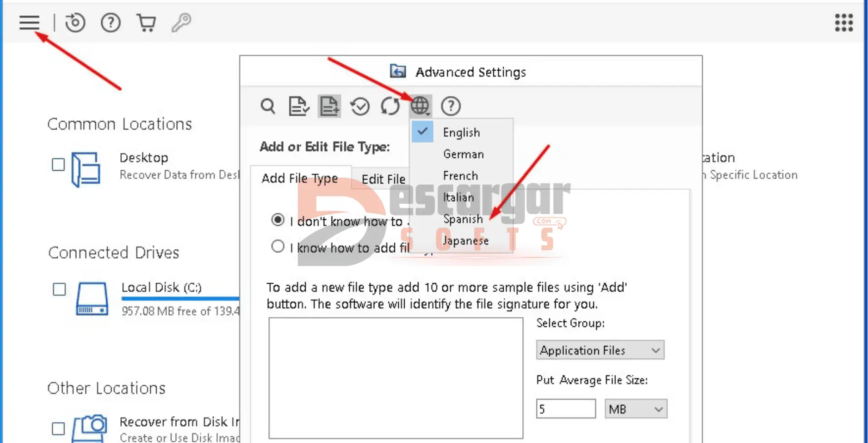
Task: Click the file list checkmark icon
Action: point(299,106)
